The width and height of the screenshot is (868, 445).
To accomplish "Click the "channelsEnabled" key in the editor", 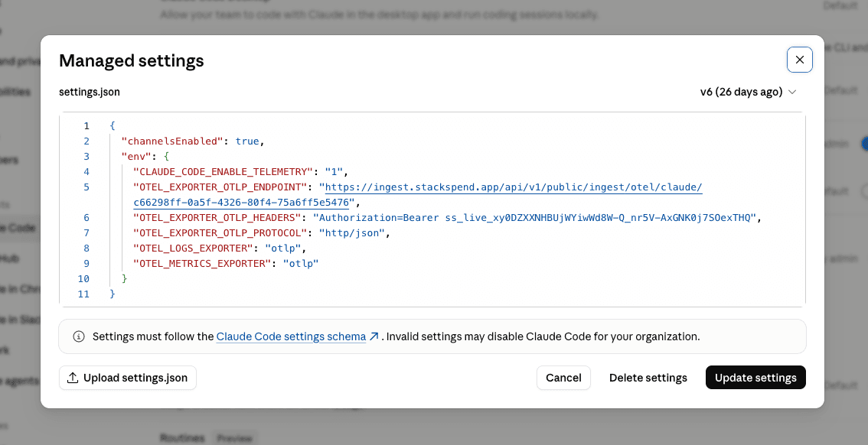I will (x=172, y=141).
